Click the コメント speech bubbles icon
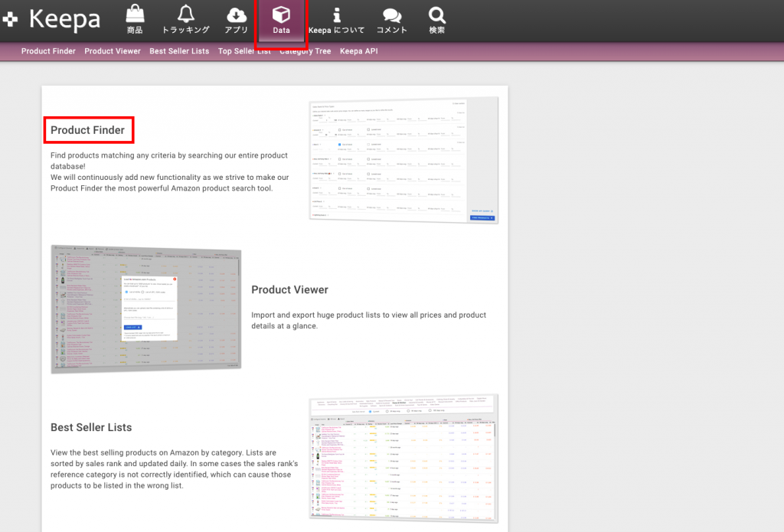Image resolution: width=784 pixels, height=532 pixels. pyautogui.click(x=392, y=15)
